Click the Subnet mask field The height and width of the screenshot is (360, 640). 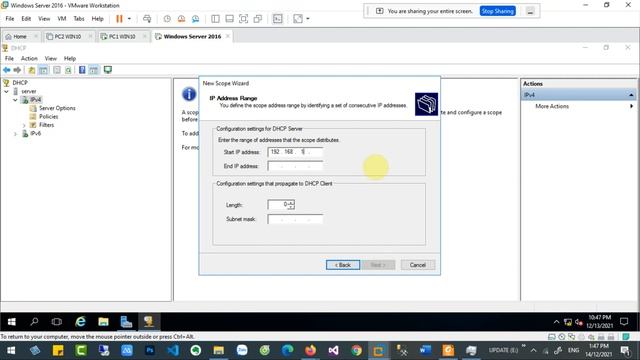tap(295, 219)
